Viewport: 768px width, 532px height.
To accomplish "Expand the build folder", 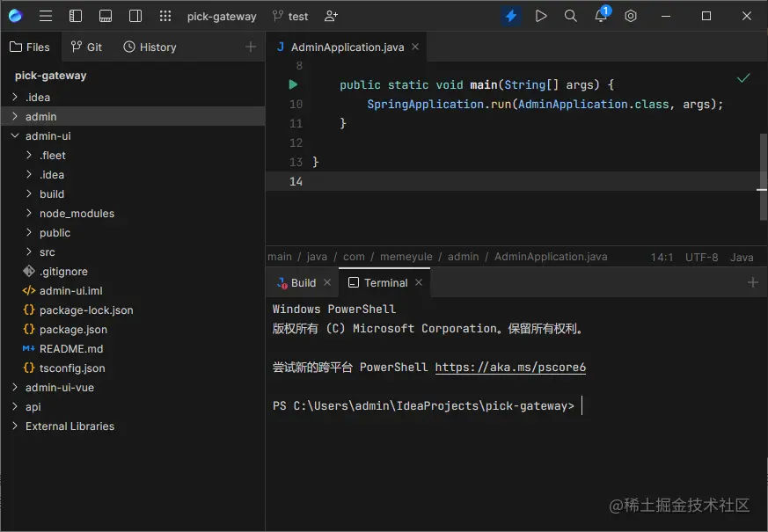I will 29,193.
